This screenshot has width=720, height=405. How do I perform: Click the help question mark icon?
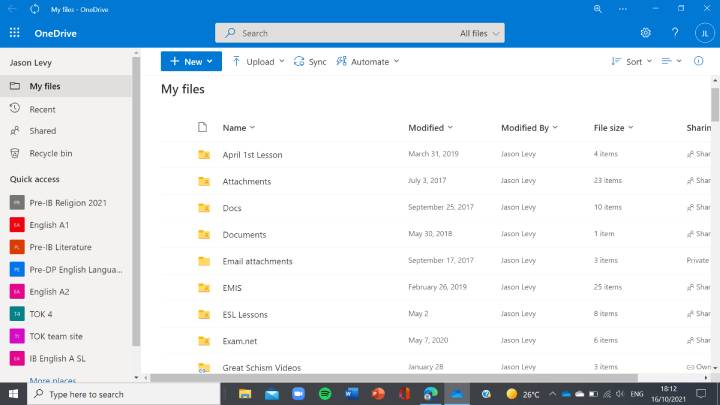tap(675, 33)
